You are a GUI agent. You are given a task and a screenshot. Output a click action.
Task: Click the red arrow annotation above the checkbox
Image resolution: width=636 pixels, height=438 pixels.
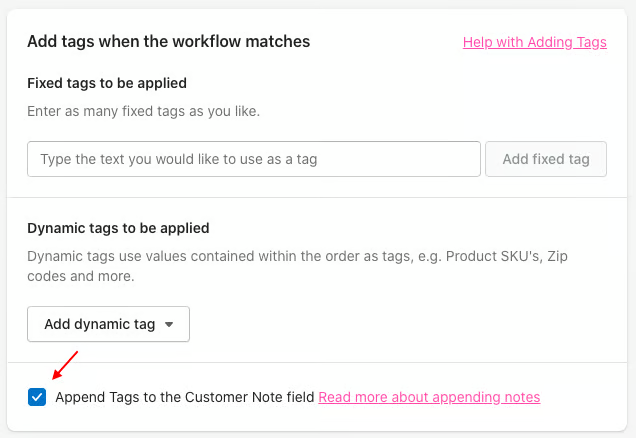(x=65, y=365)
